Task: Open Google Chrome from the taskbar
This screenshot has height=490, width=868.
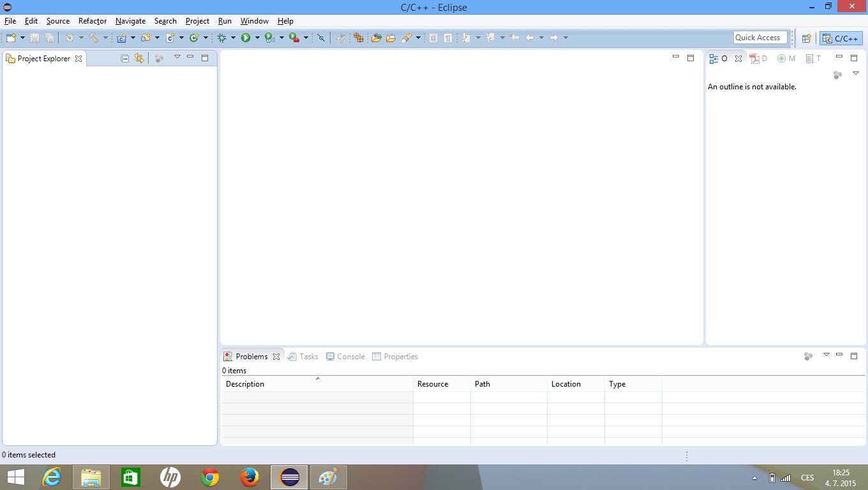Action: coord(209,477)
